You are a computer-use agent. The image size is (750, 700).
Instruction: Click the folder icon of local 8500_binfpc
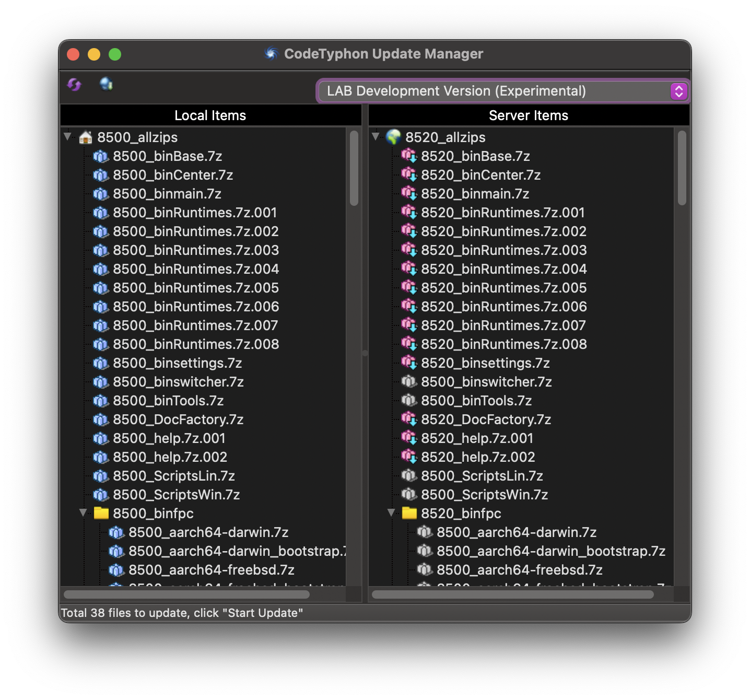[x=101, y=513]
